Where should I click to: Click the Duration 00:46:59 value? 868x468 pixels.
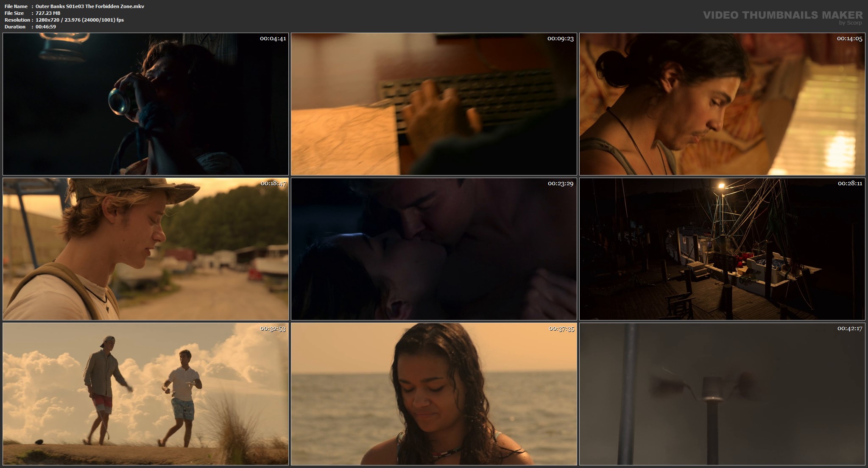click(46, 27)
